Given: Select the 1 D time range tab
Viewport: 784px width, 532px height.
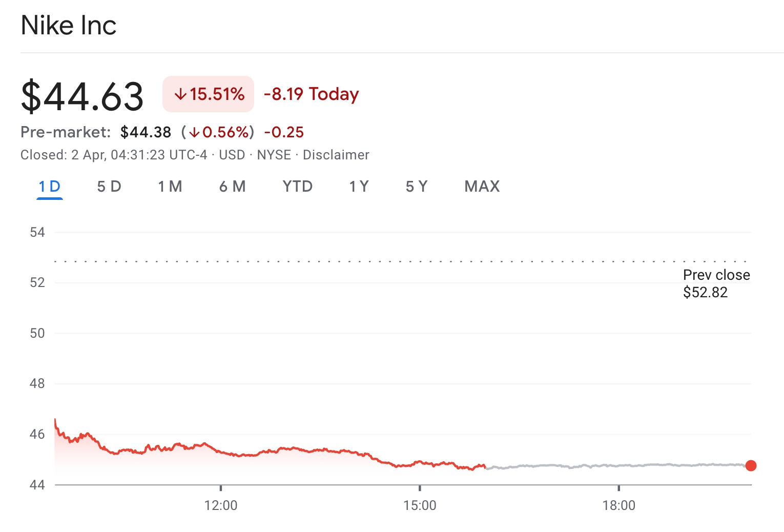Looking at the screenshot, I should pos(50,187).
